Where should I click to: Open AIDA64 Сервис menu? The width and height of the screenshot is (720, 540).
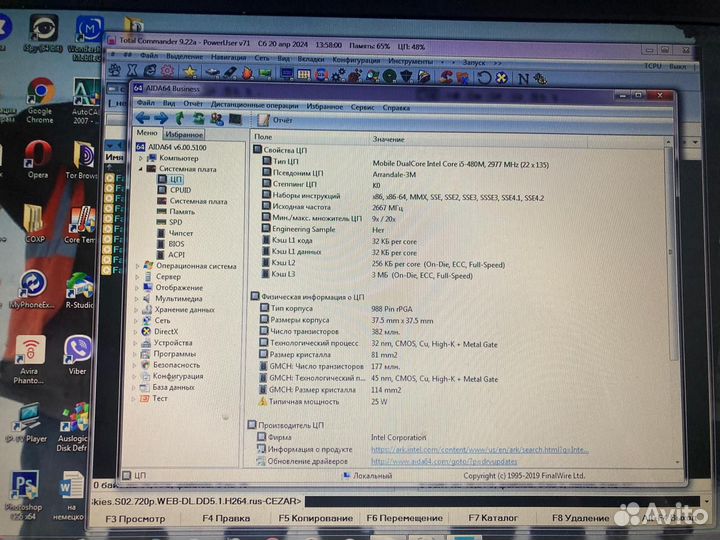(x=362, y=107)
